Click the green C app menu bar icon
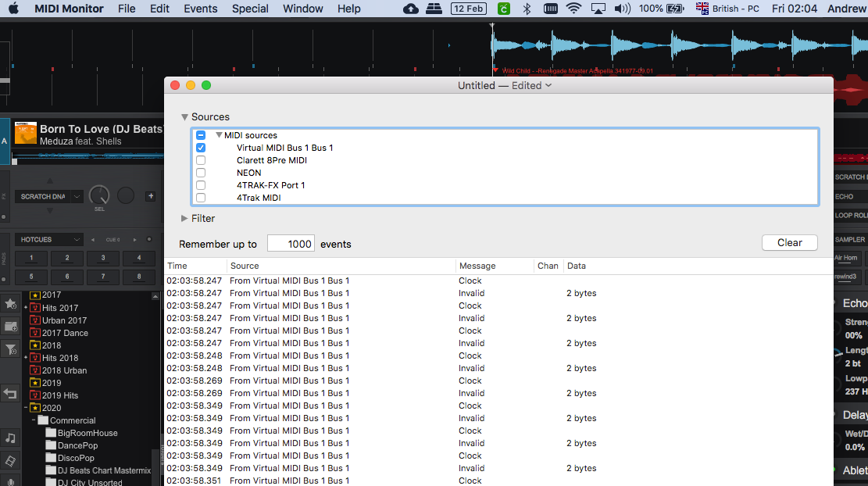 504,9
